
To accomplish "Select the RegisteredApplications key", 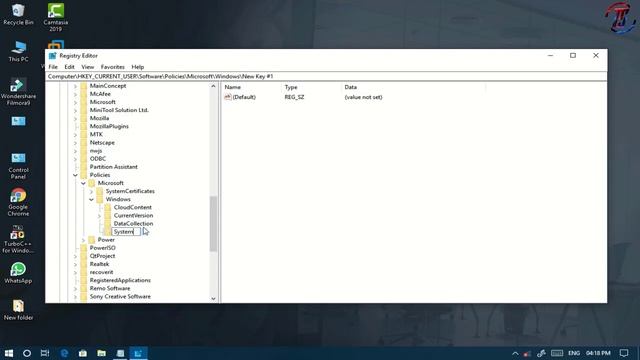I will tap(120, 280).
